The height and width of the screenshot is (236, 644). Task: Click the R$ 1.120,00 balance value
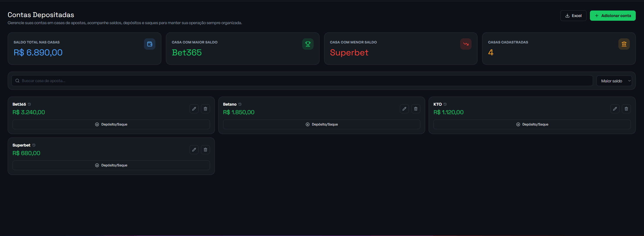point(448,112)
